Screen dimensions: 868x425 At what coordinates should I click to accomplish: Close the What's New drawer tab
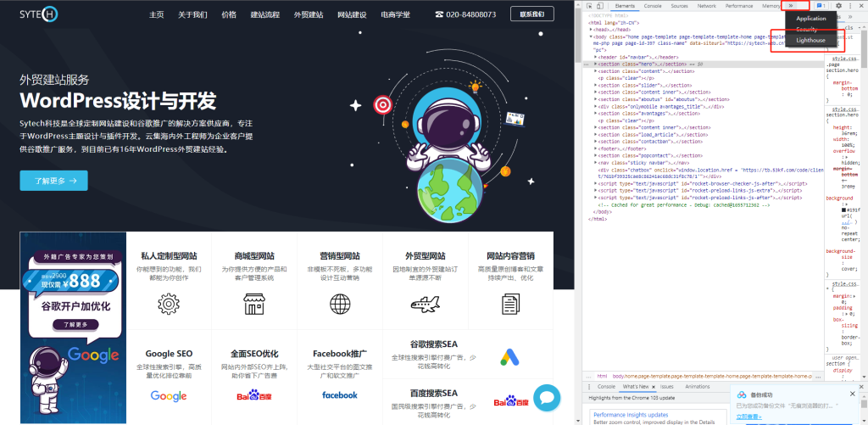pos(654,386)
